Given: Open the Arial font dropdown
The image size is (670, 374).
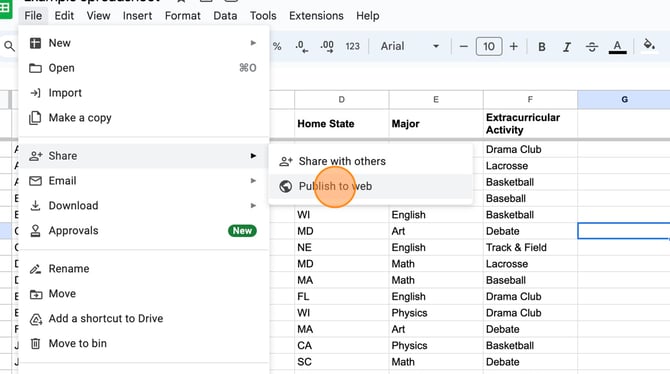Looking at the screenshot, I should [409, 46].
